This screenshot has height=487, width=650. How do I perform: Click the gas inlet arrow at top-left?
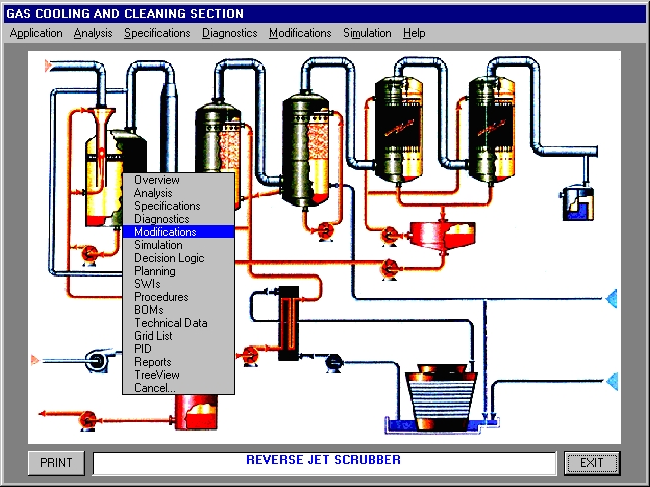pyautogui.click(x=48, y=66)
